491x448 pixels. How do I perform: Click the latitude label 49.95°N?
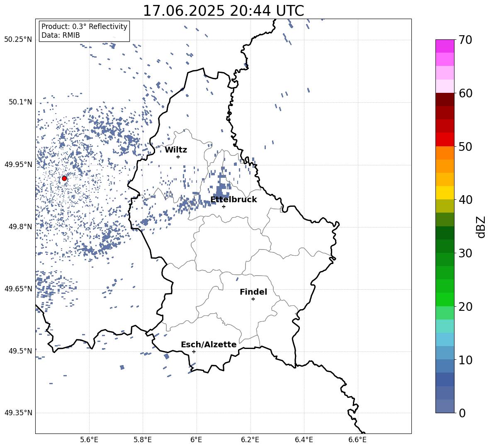18,164
